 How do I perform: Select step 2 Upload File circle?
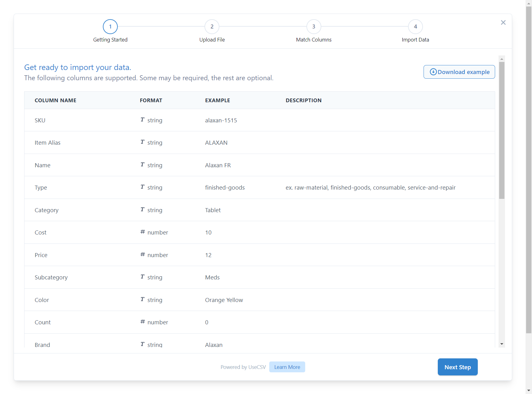(x=212, y=27)
